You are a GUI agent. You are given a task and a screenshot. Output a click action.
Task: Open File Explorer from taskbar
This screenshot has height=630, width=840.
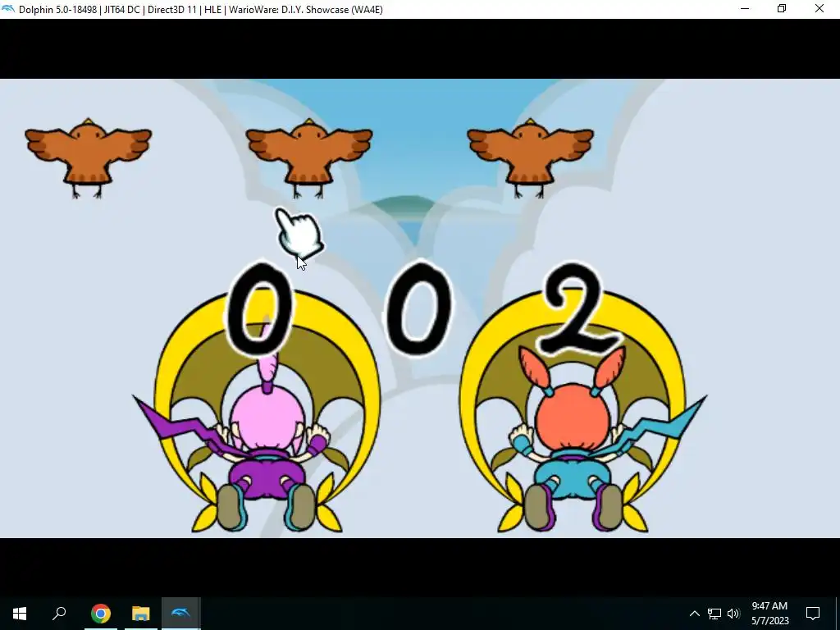coord(141,614)
